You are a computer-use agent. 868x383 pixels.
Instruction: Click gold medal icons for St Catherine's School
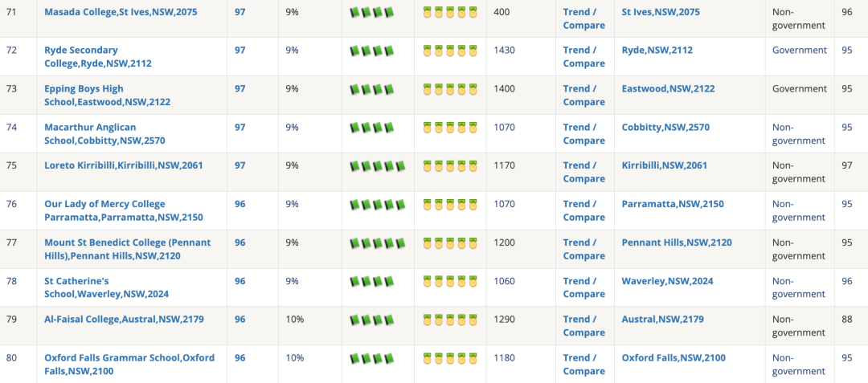pos(450,281)
